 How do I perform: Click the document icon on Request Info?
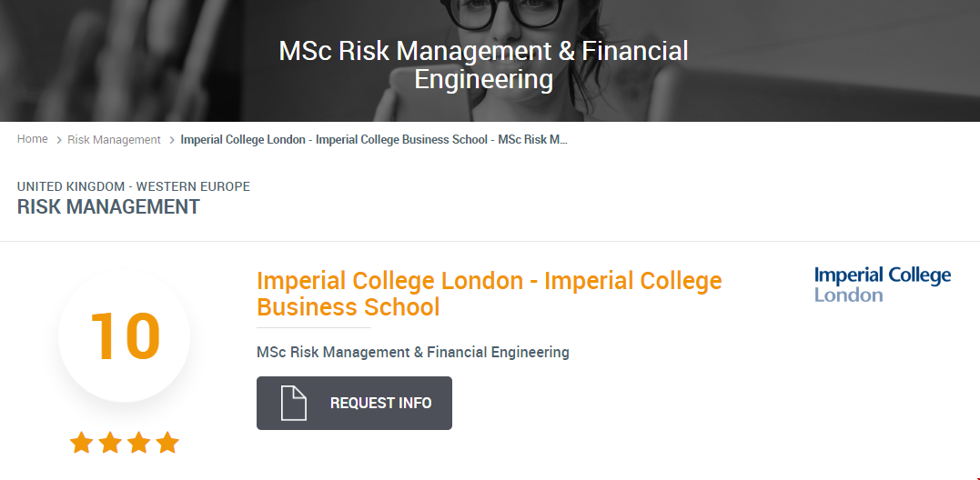(293, 403)
